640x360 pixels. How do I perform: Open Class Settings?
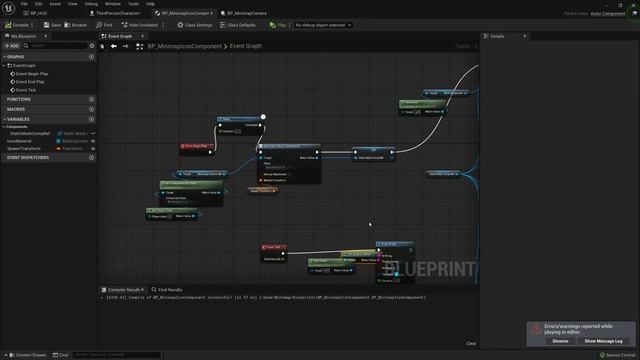pyautogui.click(x=195, y=25)
